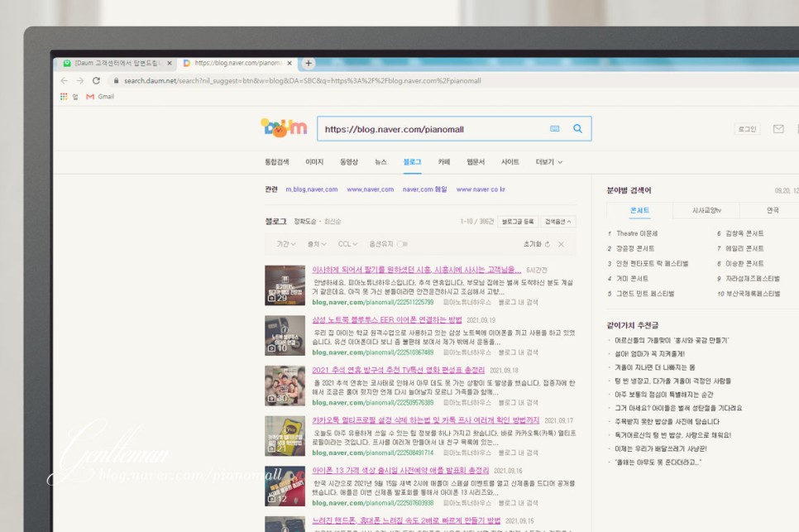
Task: Toggle the 옵션유지 switch
Action: [x=403, y=244]
